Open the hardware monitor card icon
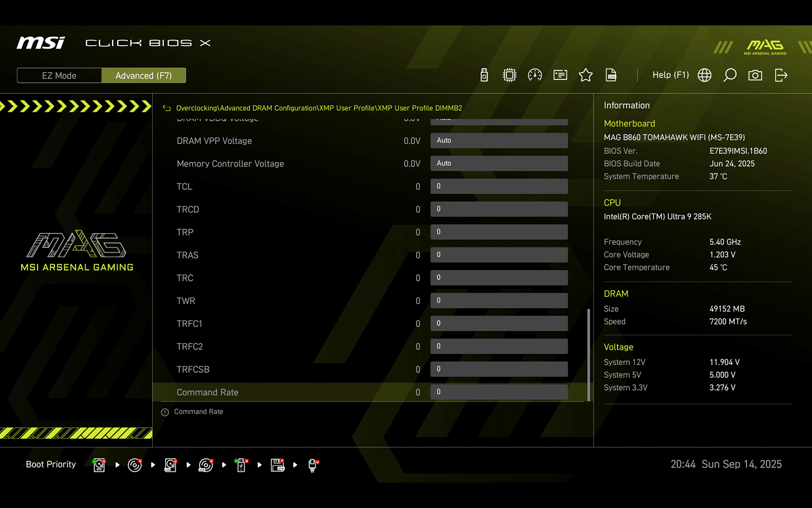812x508 pixels. click(x=560, y=75)
